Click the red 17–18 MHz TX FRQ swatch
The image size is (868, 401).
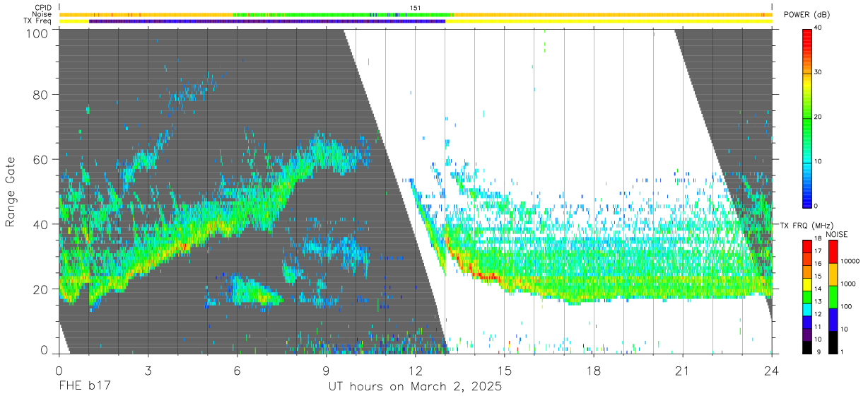[808, 246]
